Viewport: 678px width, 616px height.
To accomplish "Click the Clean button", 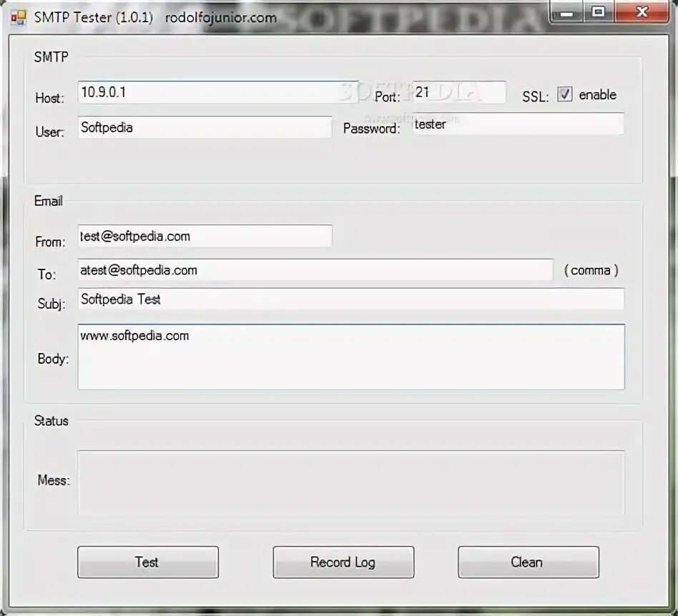I will (x=529, y=562).
